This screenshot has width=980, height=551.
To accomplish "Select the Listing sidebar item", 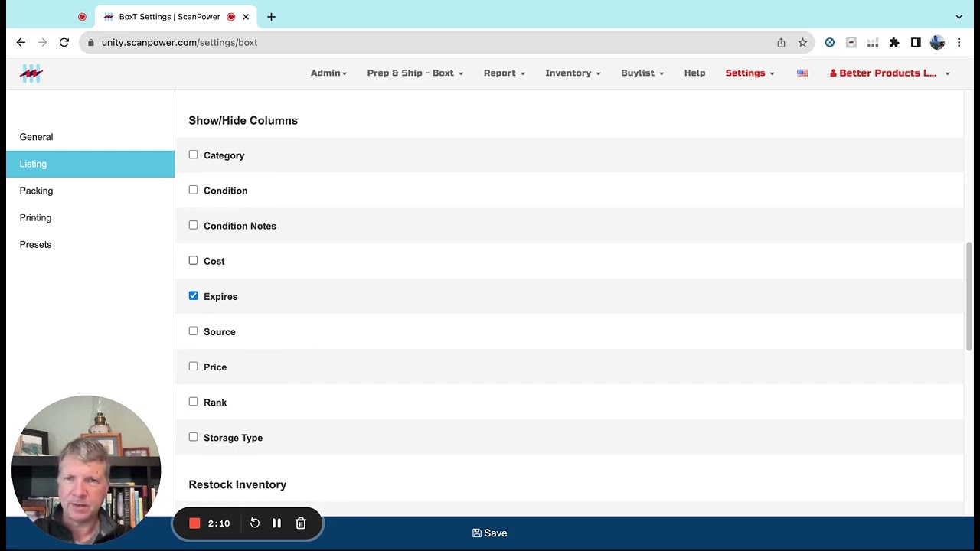I will (x=90, y=164).
